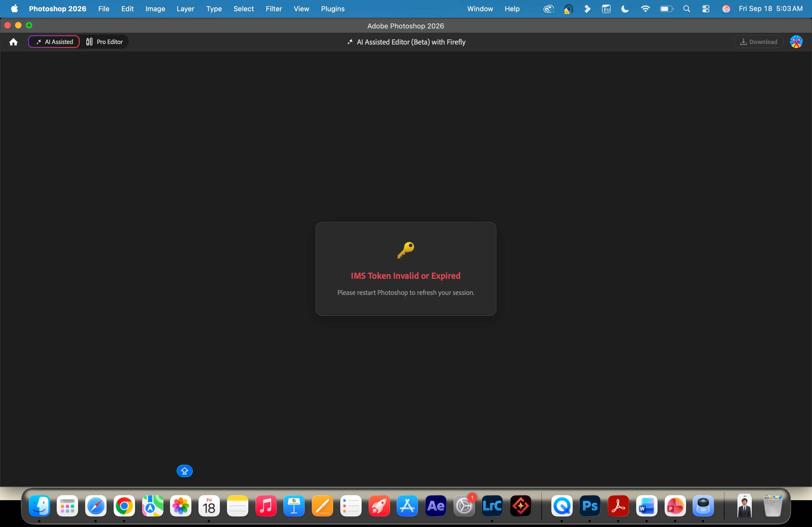Switch to AI Assisted mode
The height and width of the screenshot is (527, 812).
pyautogui.click(x=54, y=42)
